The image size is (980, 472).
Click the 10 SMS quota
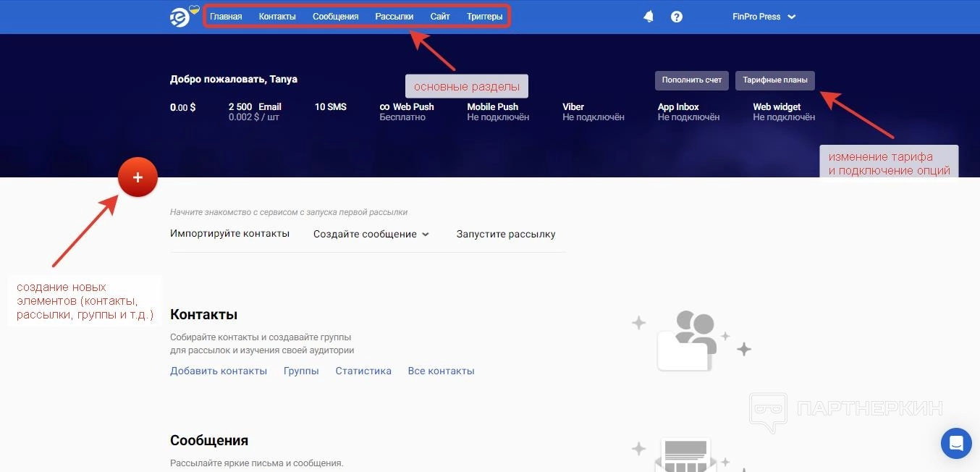pyautogui.click(x=331, y=106)
